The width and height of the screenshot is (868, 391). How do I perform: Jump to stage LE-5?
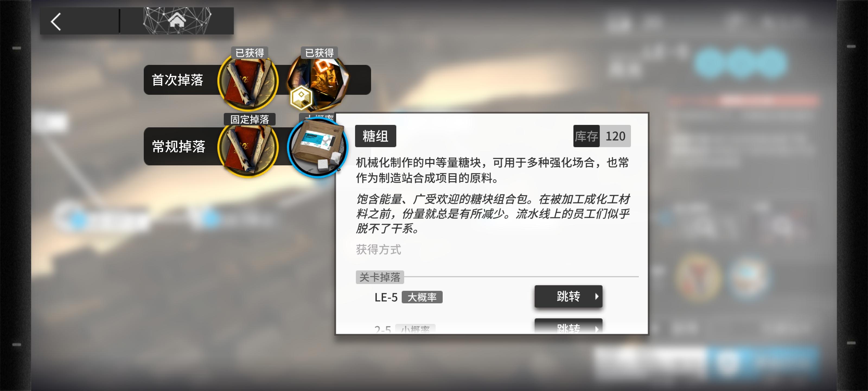click(568, 297)
